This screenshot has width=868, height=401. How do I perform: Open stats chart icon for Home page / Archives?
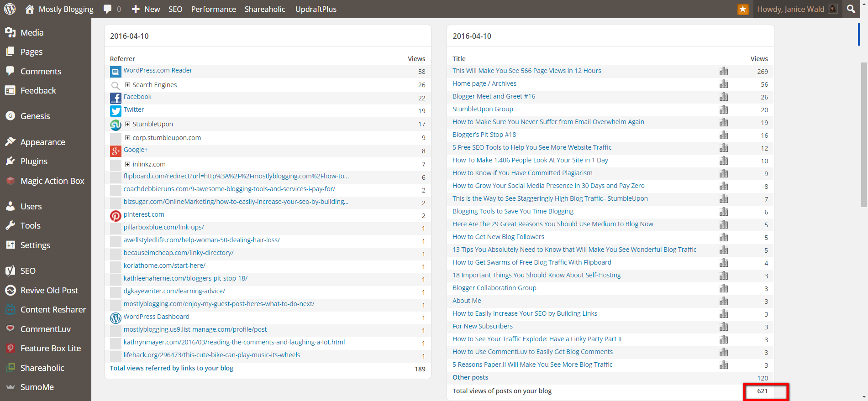coord(723,84)
